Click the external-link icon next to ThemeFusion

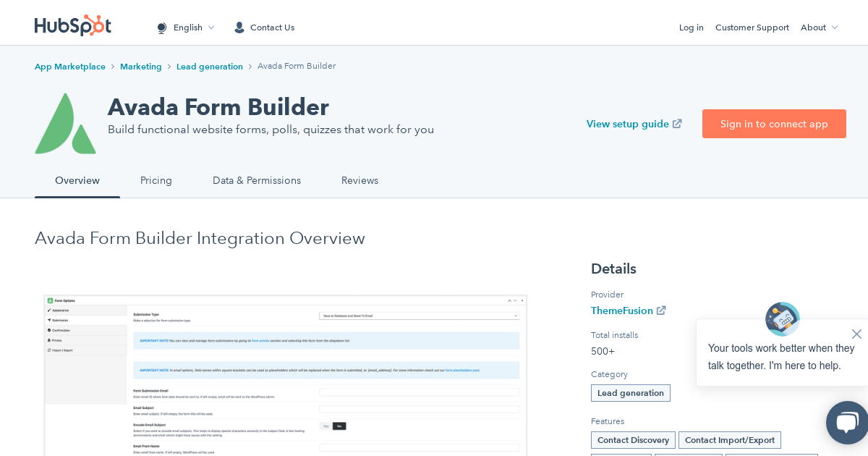[x=661, y=311]
